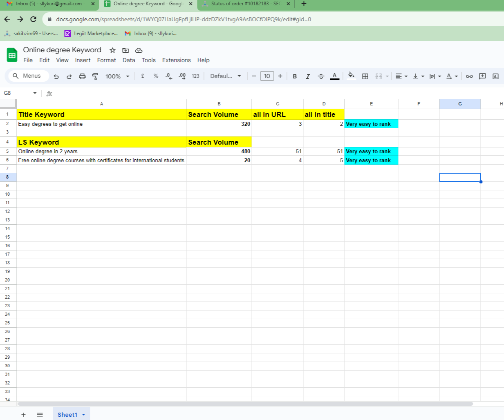Open the Extensions menu
Screen dimensions: 504x420
tap(176, 60)
